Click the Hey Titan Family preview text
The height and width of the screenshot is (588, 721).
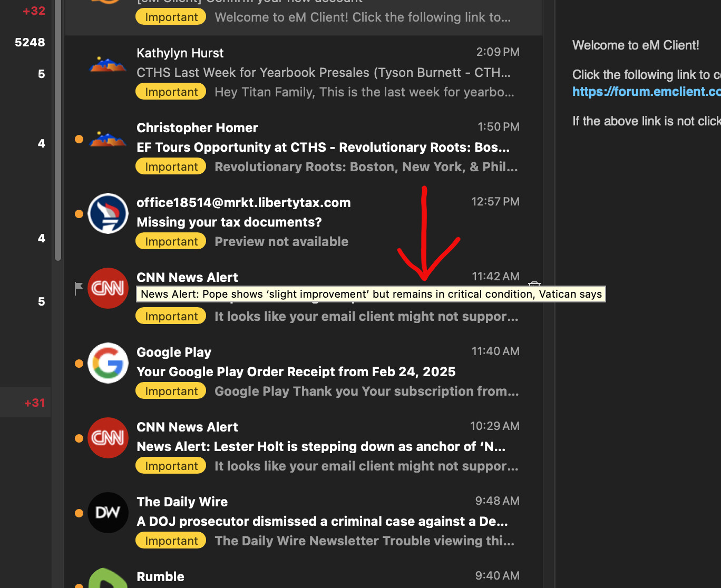[365, 92]
